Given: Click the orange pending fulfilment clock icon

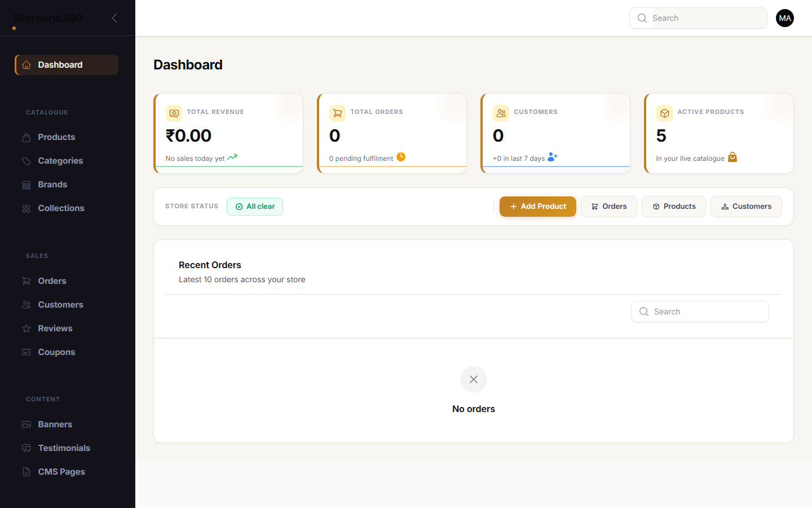Looking at the screenshot, I should point(401,157).
